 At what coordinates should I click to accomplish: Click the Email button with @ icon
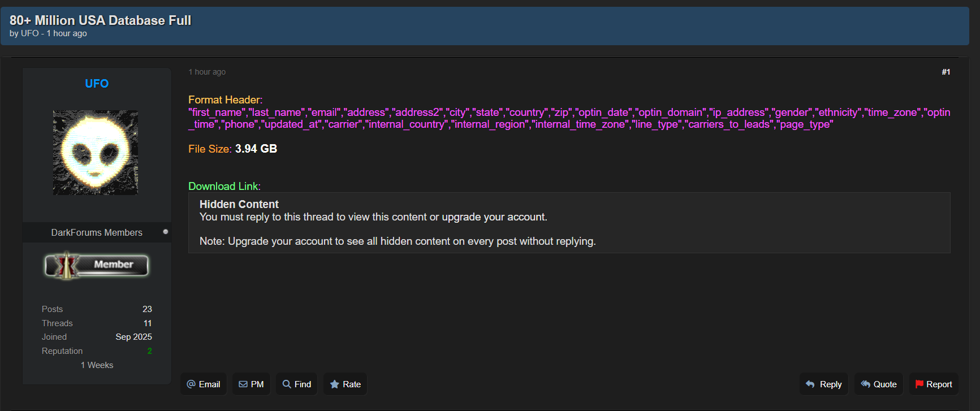tap(204, 384)
